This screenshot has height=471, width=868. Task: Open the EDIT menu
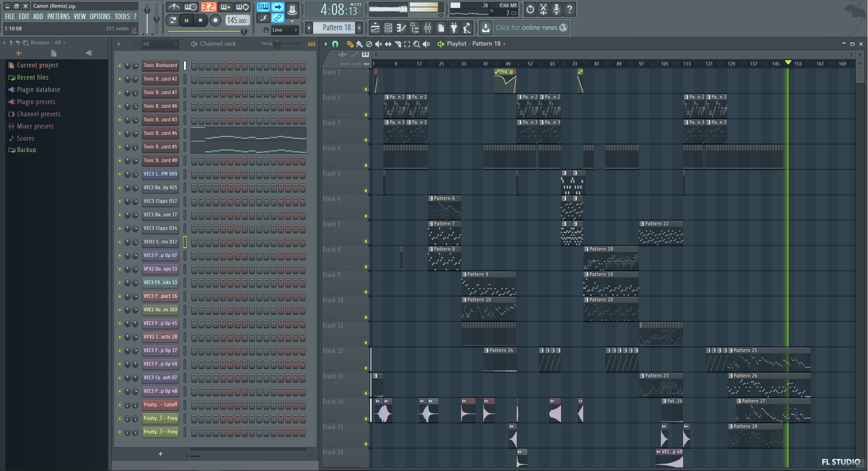coord(24,16)
